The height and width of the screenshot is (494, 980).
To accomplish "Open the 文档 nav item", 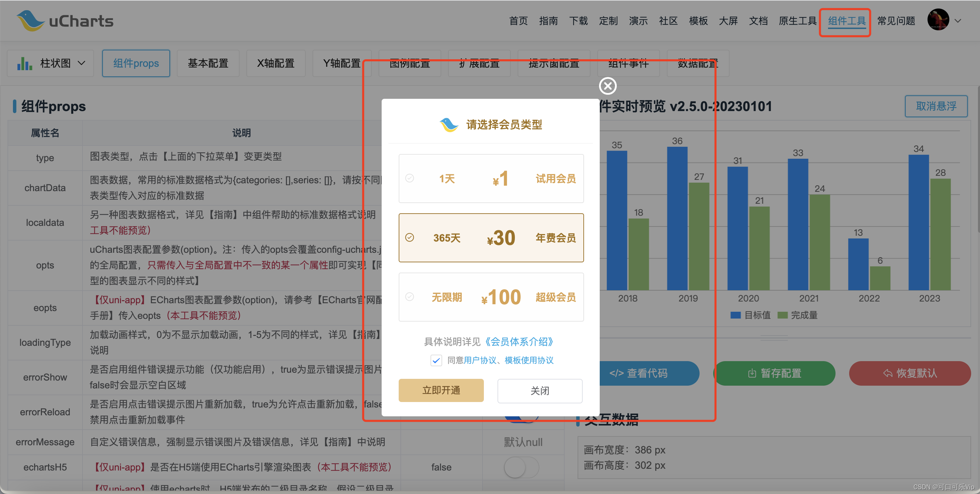I will click(758, 21).
